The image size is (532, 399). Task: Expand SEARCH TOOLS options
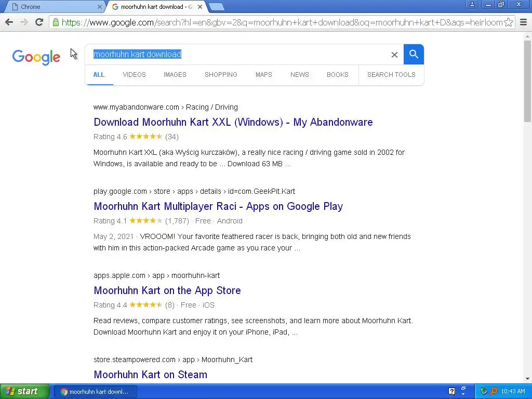(x=391, y=75)
